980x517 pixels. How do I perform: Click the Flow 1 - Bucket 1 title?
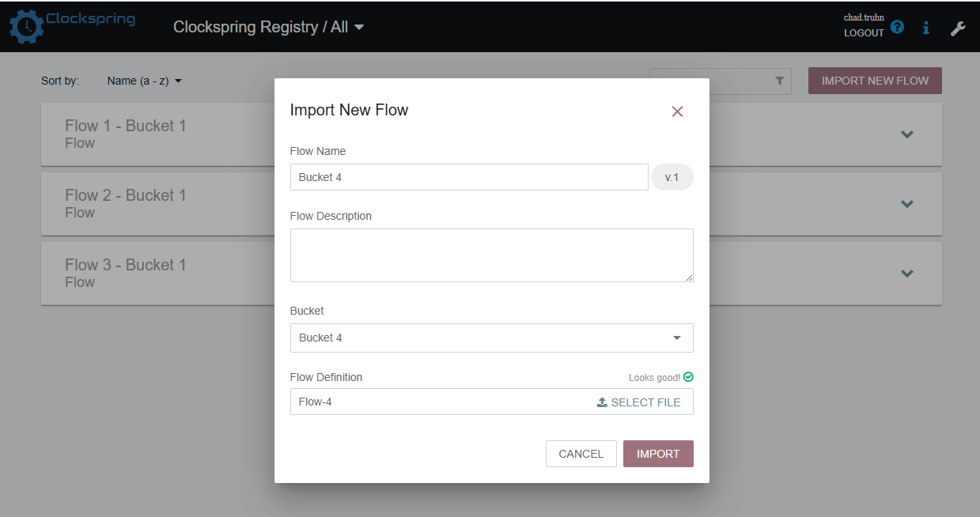(126, 126)
